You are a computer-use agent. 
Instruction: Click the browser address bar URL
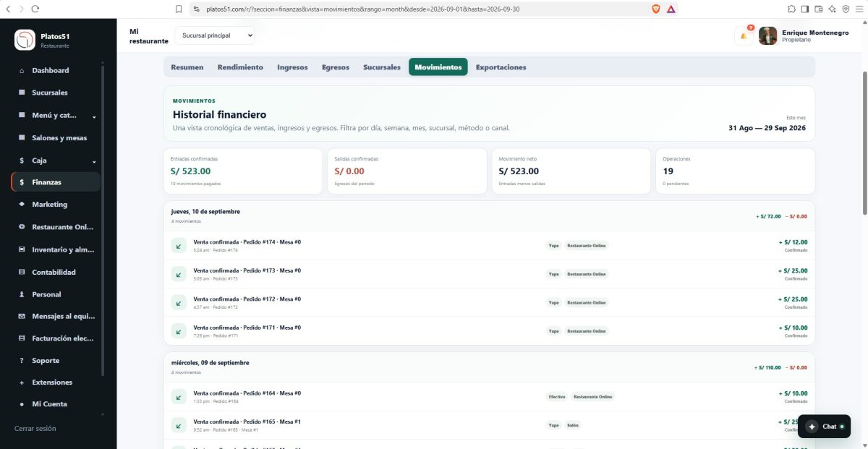(x=362, y=9)
